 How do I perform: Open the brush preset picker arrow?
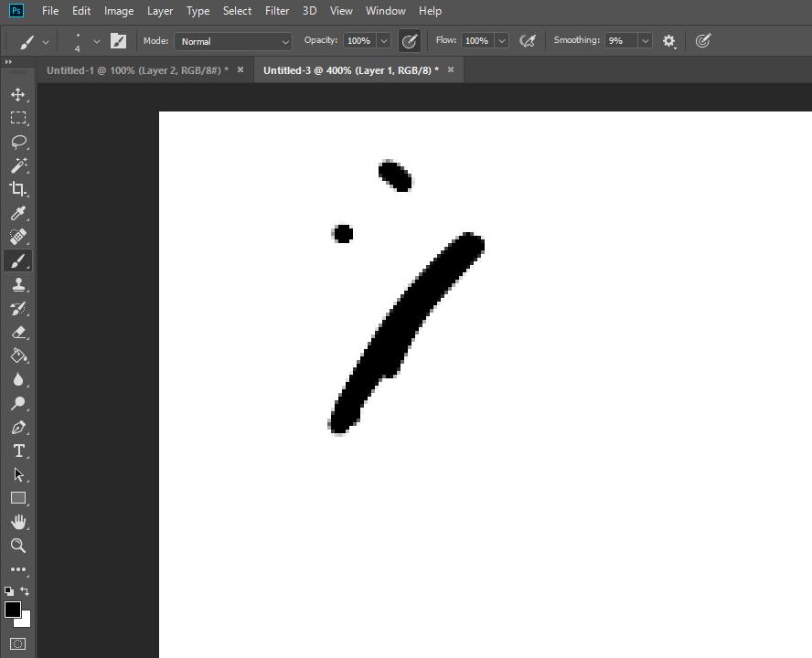pyautogui.click(x=96, y=41)
